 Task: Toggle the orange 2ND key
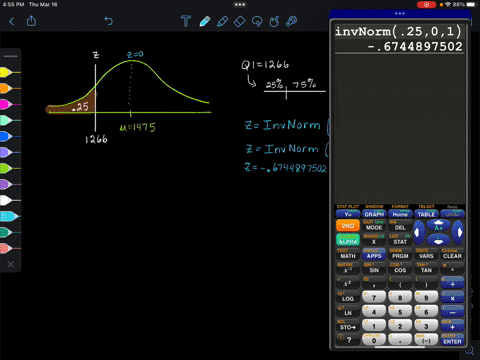pyautogui.click(x=348, y=226)
